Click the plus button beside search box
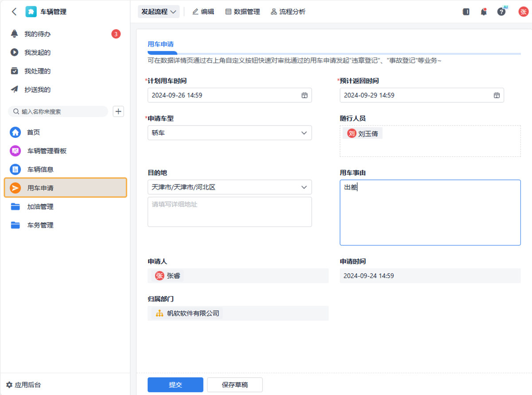 118,111
